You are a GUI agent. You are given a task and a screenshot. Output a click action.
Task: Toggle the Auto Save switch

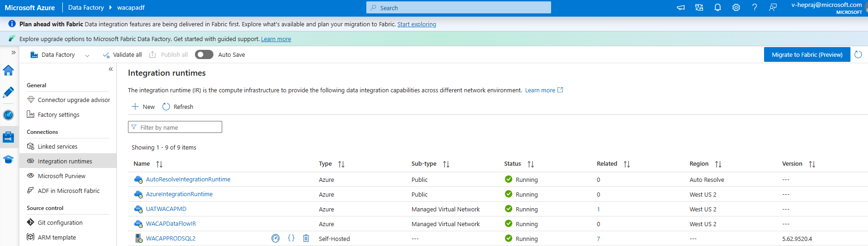coord(204,54)
